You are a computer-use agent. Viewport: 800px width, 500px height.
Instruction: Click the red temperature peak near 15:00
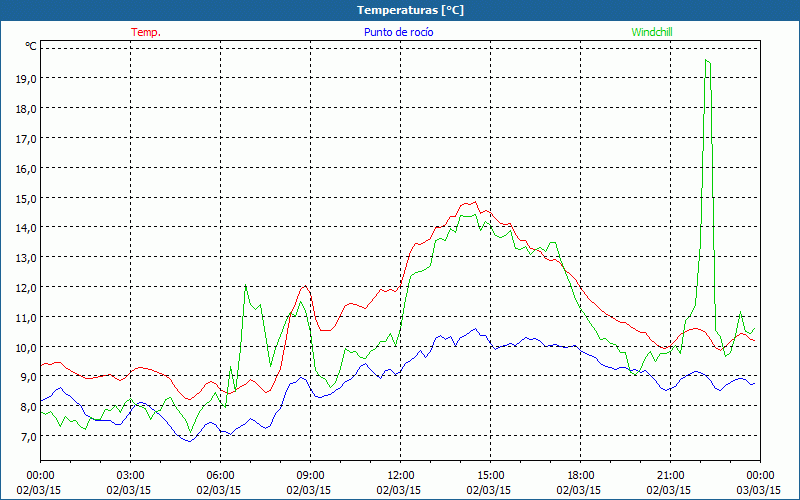(x=475, y=202)
